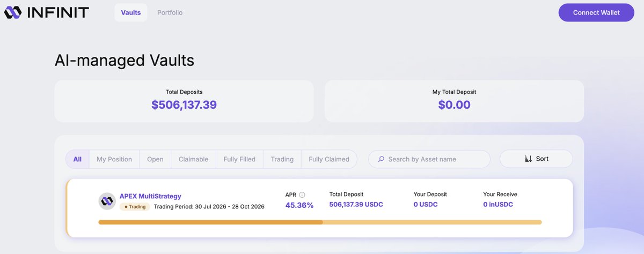Screen dimensions: 644x254
Task: Open the Sort dropdown
Action: (x=536, y=159)
